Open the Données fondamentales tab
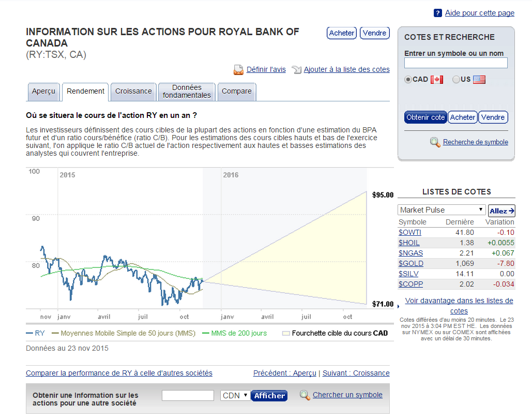Viewport: 532px width, 419px height. pos(187,92)
